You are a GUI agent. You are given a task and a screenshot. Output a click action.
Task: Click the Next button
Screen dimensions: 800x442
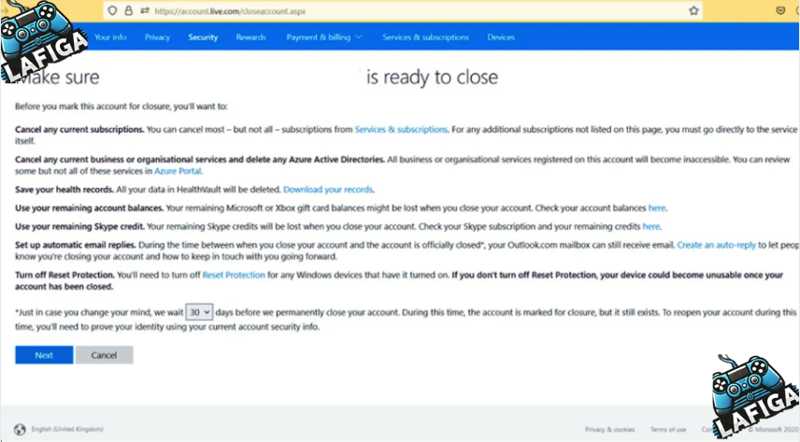point(44,355)
